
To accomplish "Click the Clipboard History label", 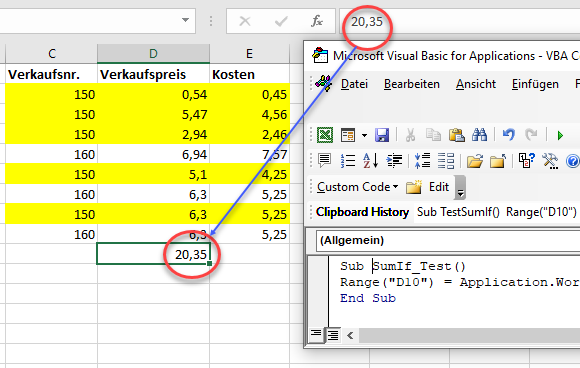I will click(x=362, y=212).
